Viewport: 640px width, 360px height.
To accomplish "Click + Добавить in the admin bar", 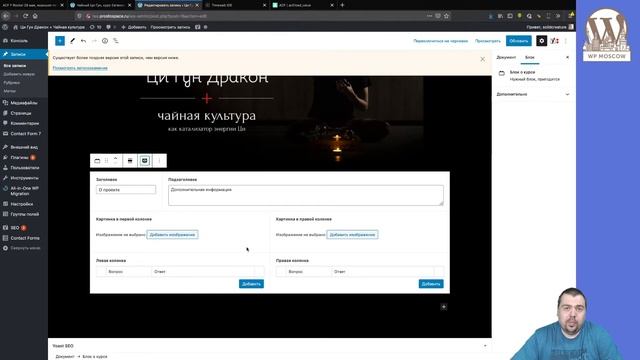I will (x=134, y=27).
